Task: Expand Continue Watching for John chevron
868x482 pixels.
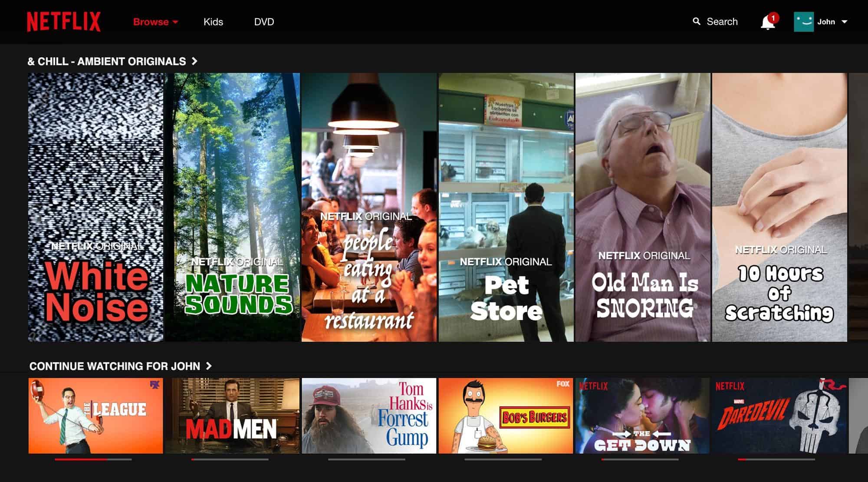Action: pyautogui.click(x=209, y=366)
